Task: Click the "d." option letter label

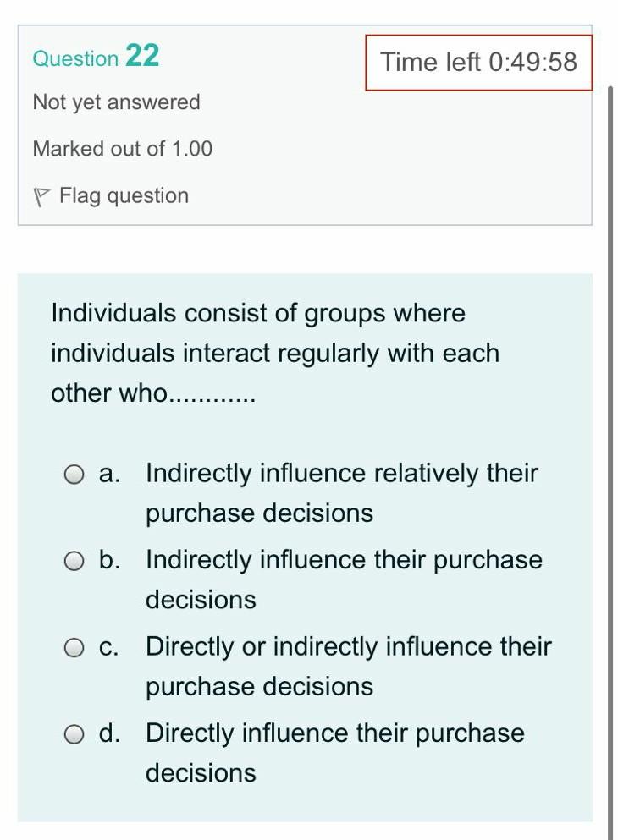Action: (108, 733)
